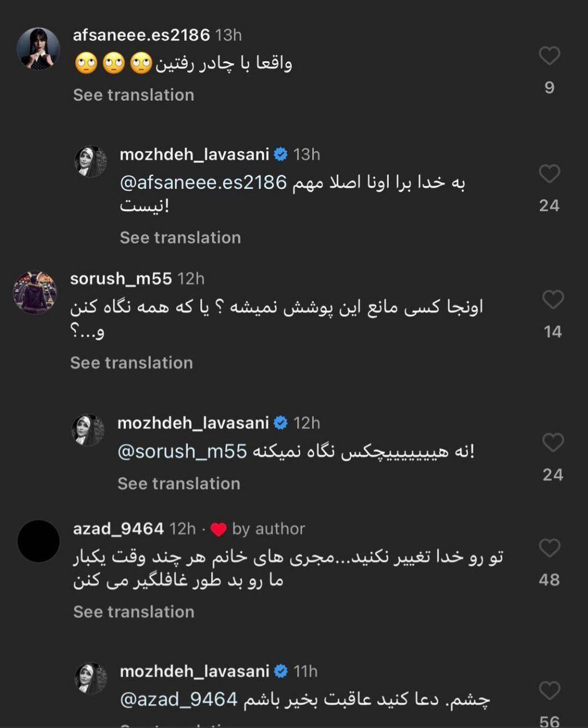Screen dimensions: 588x728
Task: Translate azad_9464's comment
Action: [x=134, y=612]
